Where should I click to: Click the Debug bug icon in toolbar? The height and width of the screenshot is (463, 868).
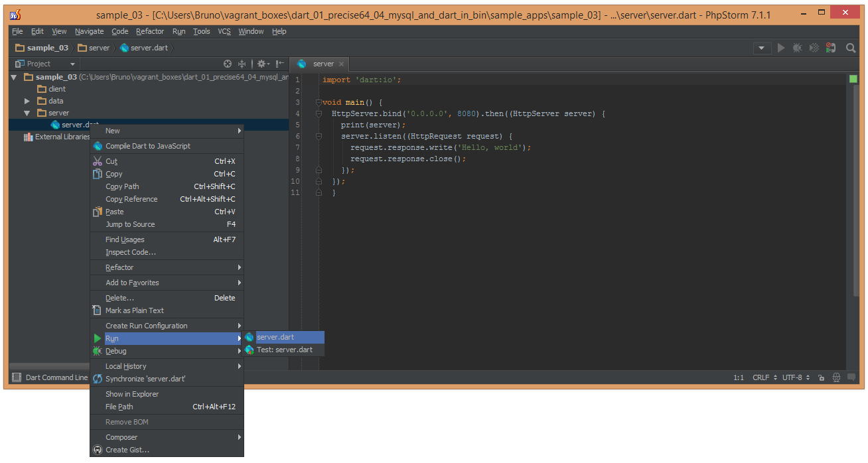(x=797, y=48)
